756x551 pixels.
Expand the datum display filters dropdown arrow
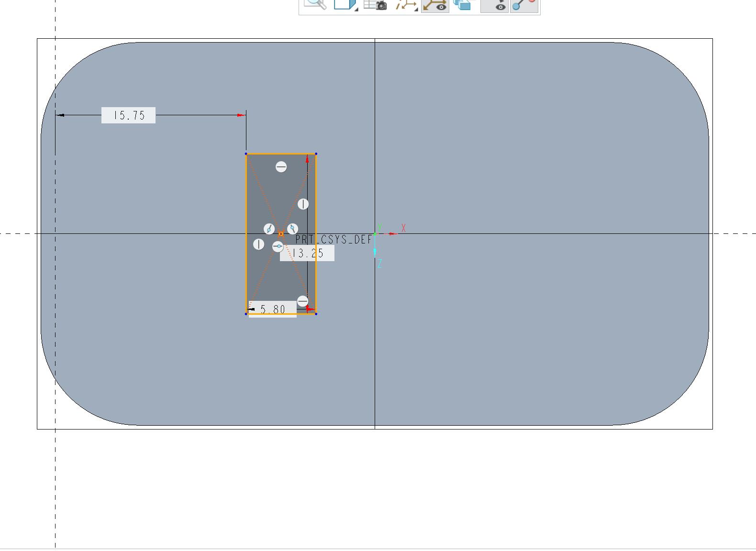[x=416, y=9]
